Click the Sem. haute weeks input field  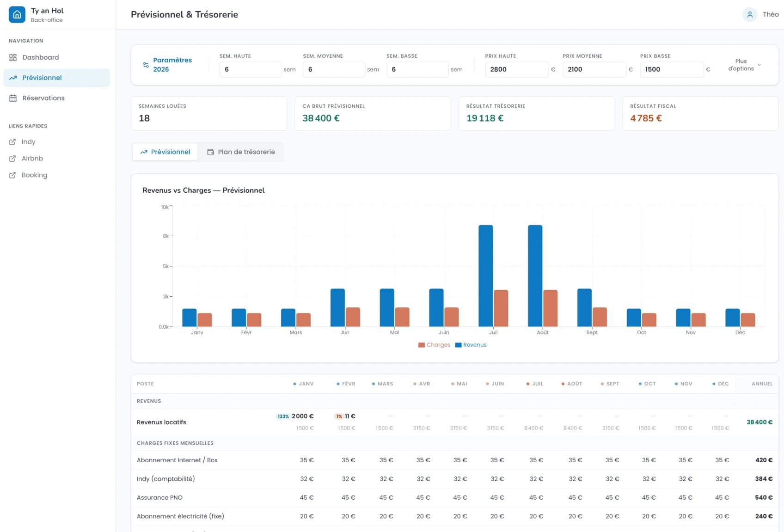[x=250, y=69]
